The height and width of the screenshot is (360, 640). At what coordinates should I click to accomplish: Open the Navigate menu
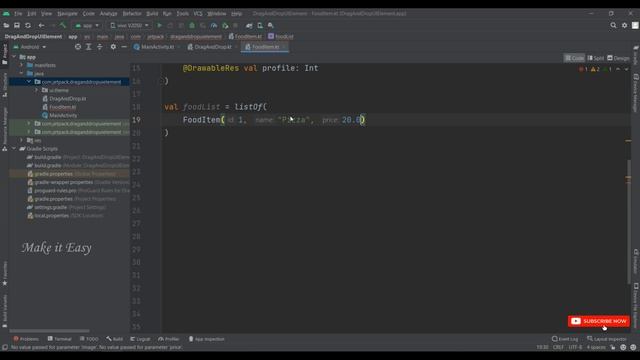pyautogui.click(x=67, y=13)
